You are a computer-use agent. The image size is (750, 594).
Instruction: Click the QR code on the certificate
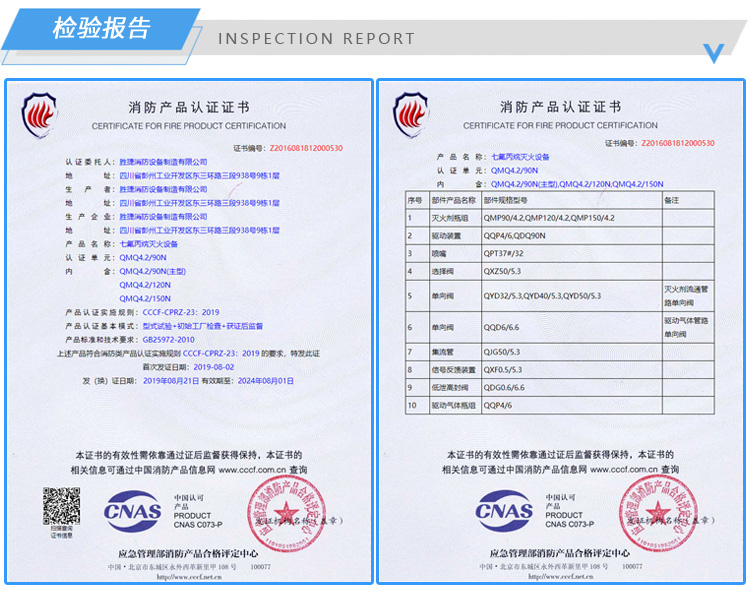(61, 506)
